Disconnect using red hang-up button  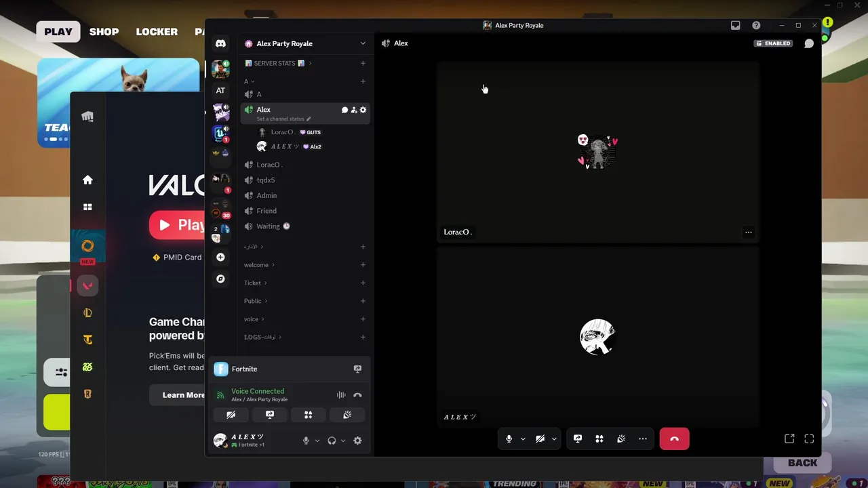tap(674, 439)
